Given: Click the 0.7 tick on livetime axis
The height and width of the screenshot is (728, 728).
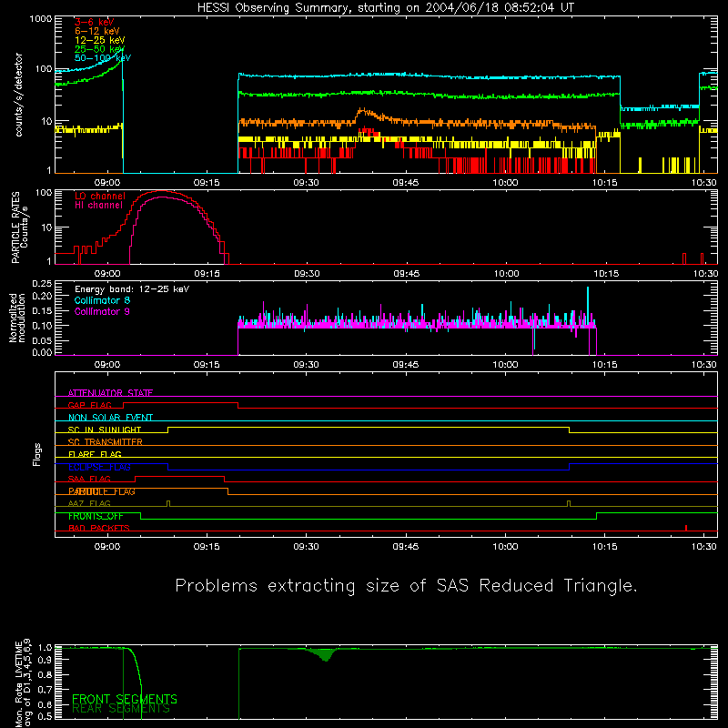Looking at the screenshot, I should [45, 690].
